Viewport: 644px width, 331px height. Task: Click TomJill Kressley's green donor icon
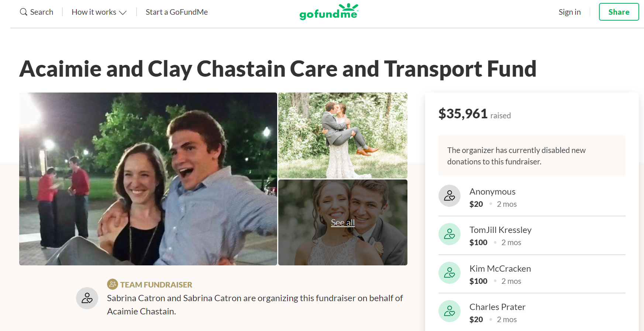pyautogui.click(x=450, y=234)
